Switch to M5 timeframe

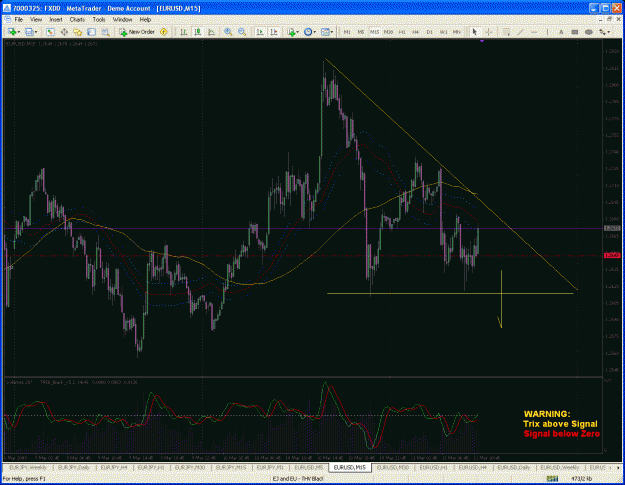(x=361, y=32)
